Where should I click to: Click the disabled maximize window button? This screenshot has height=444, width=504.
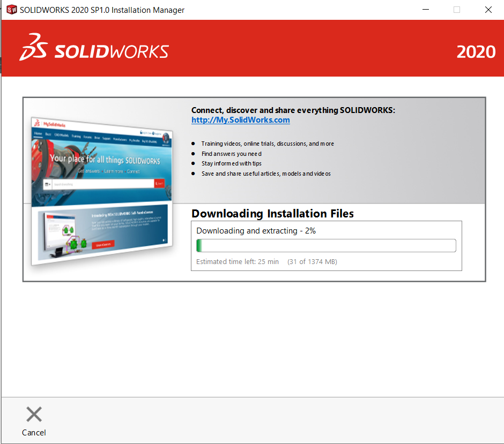[457, 10]
